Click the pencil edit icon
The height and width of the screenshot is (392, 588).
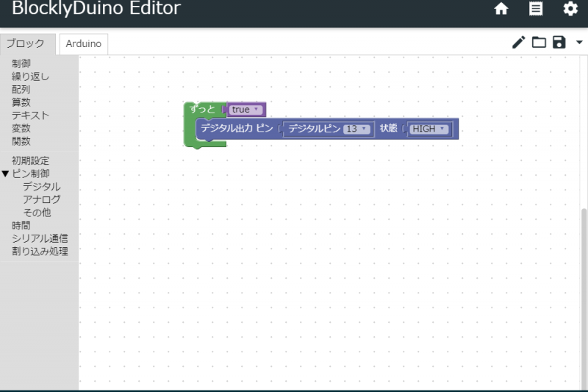519,43
